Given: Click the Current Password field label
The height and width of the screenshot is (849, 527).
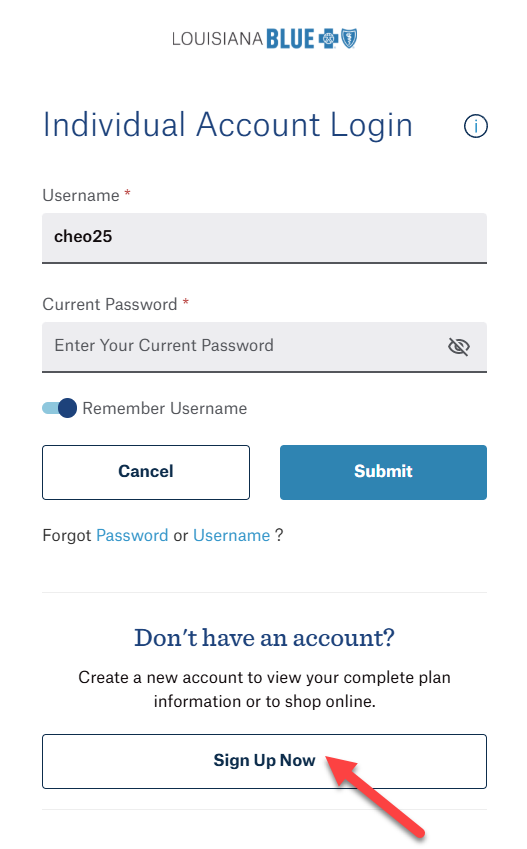Looking at the screenshot, I should (109, 304).
